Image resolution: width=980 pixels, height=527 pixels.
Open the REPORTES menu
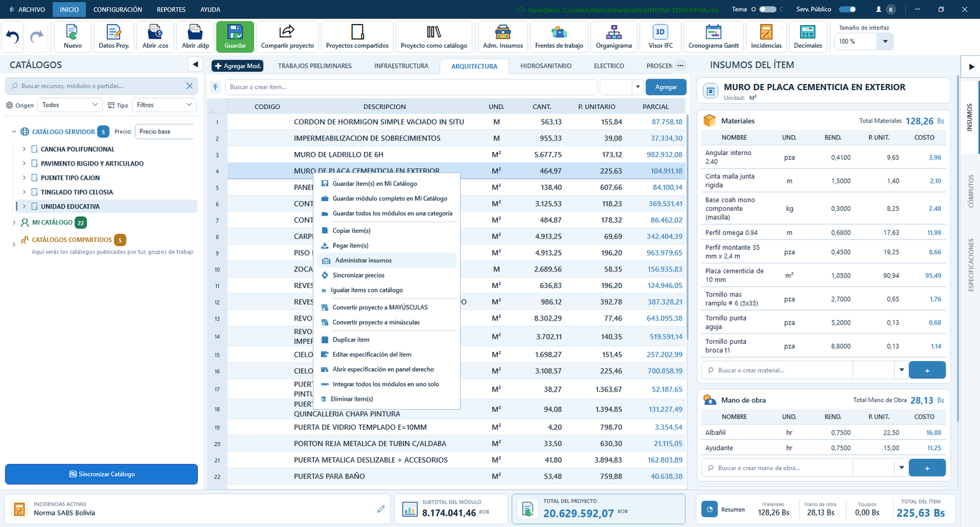click(171, 9)
